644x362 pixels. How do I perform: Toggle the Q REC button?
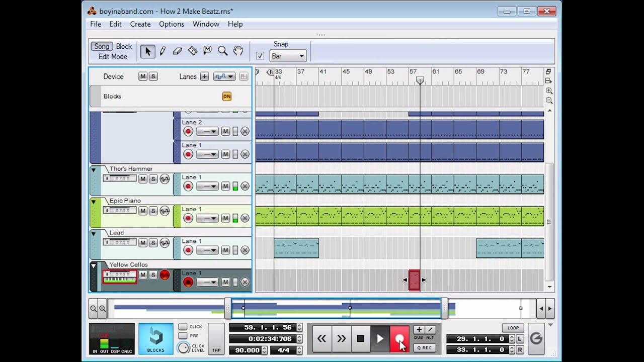coord(424,347)
